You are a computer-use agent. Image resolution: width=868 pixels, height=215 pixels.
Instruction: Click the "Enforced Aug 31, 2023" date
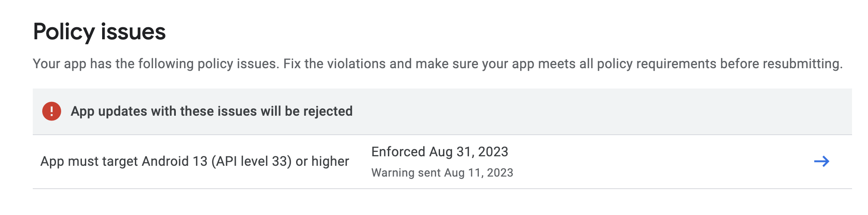coord(440,152)
